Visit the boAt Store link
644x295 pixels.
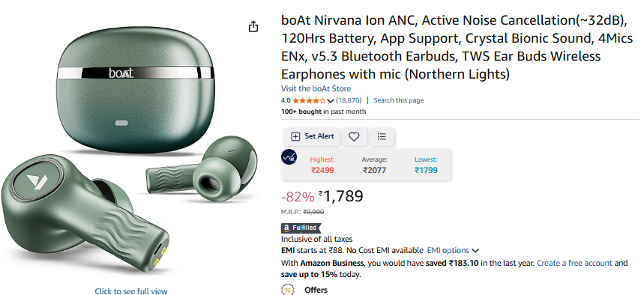tap(316, 88)
